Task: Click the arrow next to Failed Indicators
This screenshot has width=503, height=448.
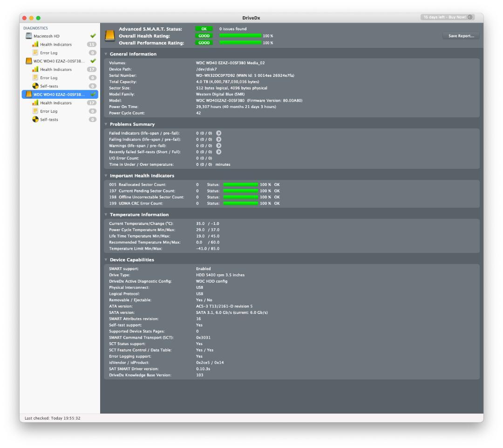Action: (x=219, y=133)
